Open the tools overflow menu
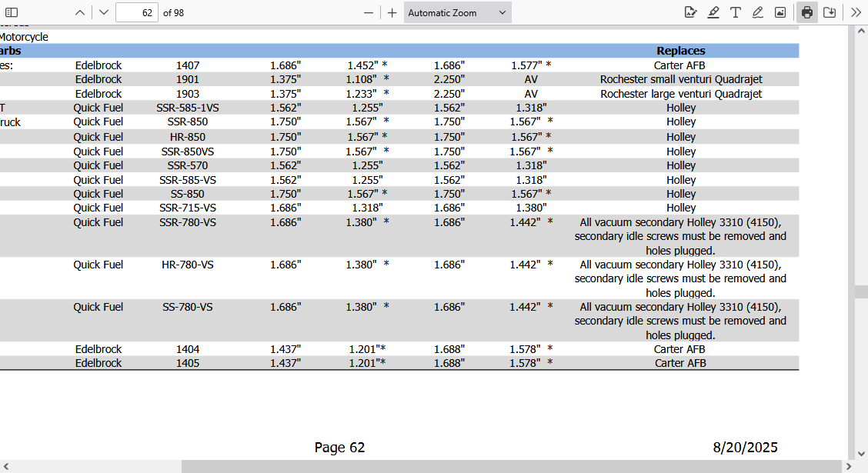The width and height of the screenshot is (868, 473). coord(856,13)
